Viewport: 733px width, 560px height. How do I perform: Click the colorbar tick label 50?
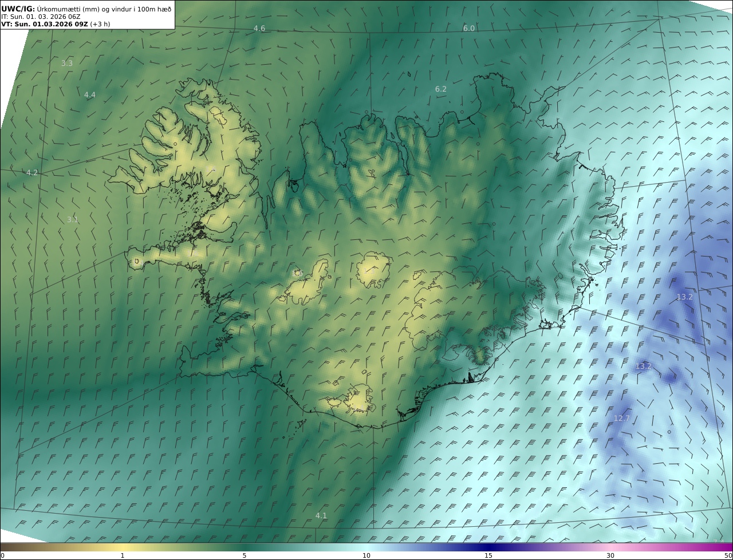tap(728, 555)
